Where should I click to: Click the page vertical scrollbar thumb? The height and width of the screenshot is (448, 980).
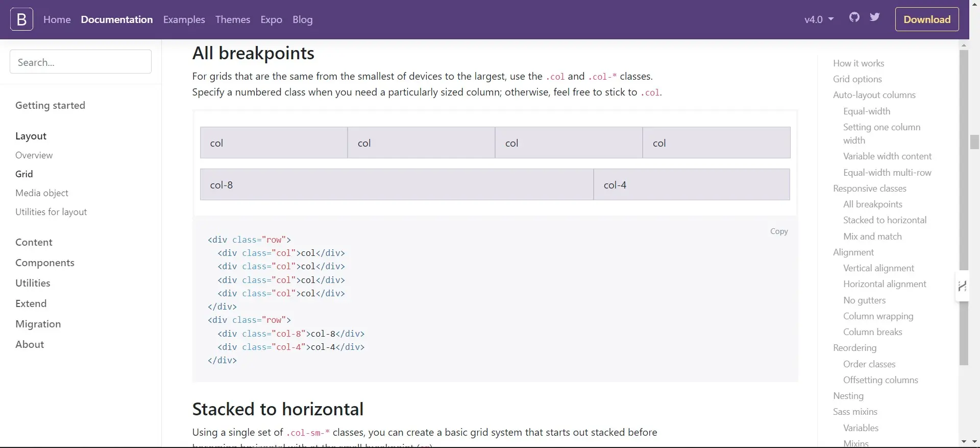pyautogui.click(x=974, y=142)
